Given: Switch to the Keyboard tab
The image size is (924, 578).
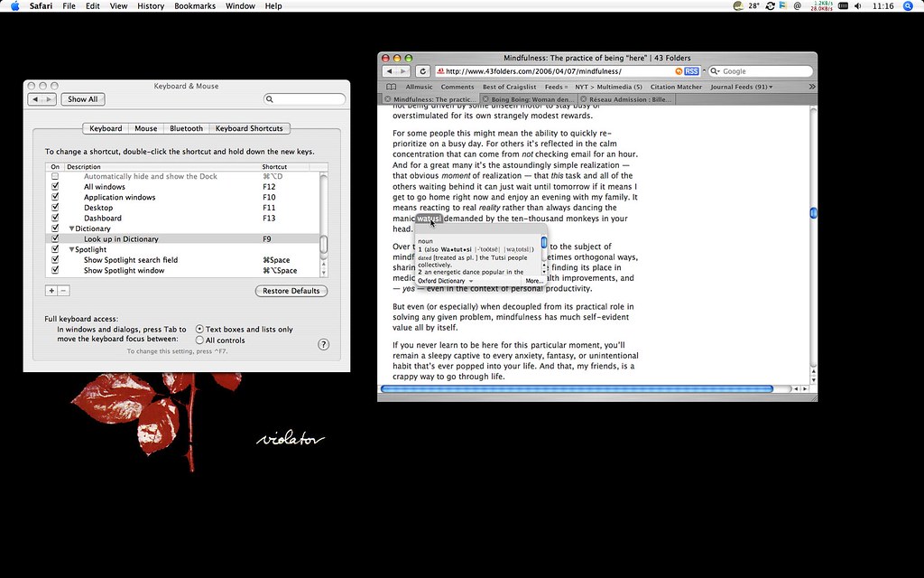Looking at the screenshot, I should 106,128.
